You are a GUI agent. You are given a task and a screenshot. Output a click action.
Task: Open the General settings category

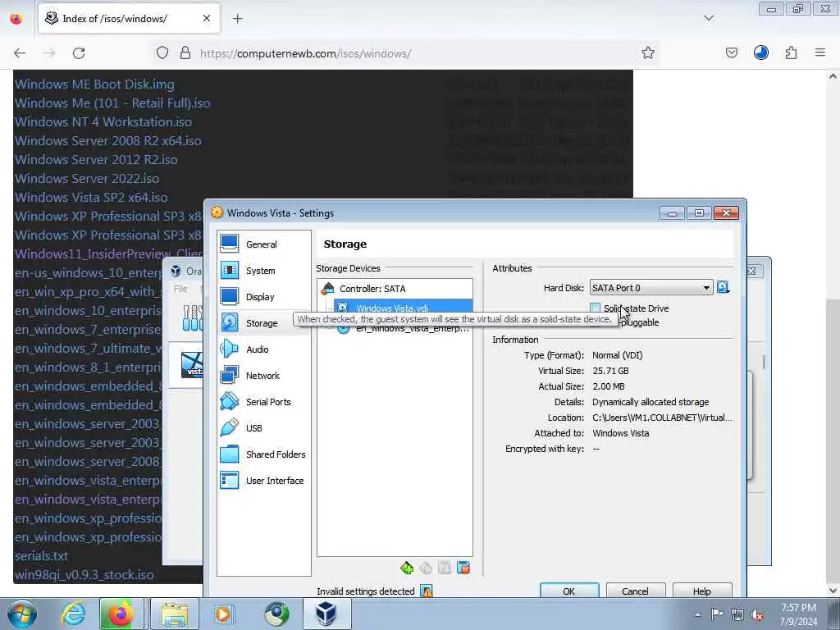[x=263, y=244]
